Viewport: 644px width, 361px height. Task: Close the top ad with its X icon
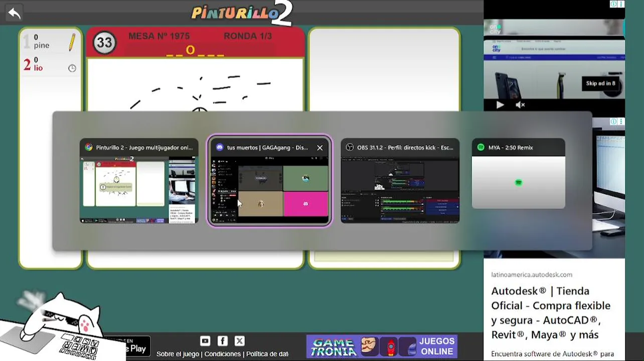[x=621, y=4]
